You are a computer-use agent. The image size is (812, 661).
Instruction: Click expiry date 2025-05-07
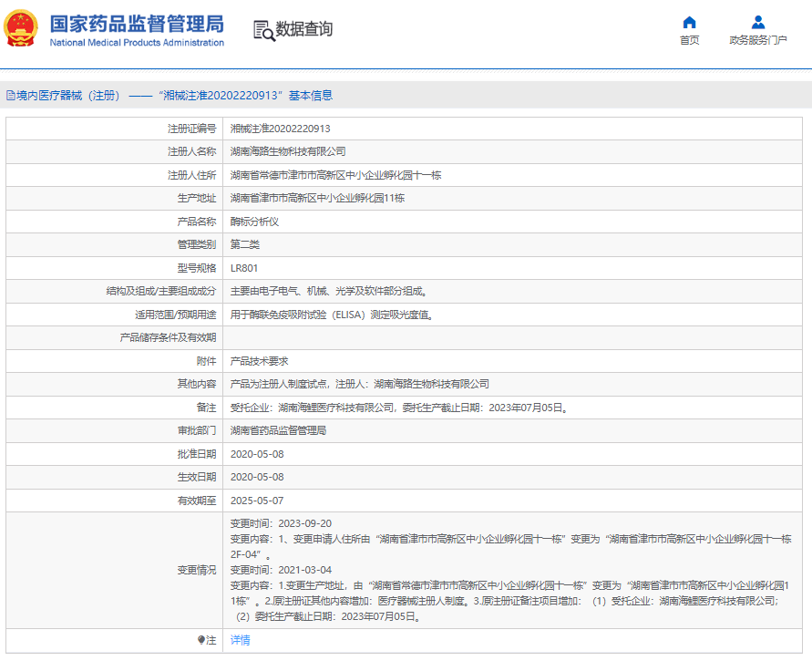[x=257, y=501]
